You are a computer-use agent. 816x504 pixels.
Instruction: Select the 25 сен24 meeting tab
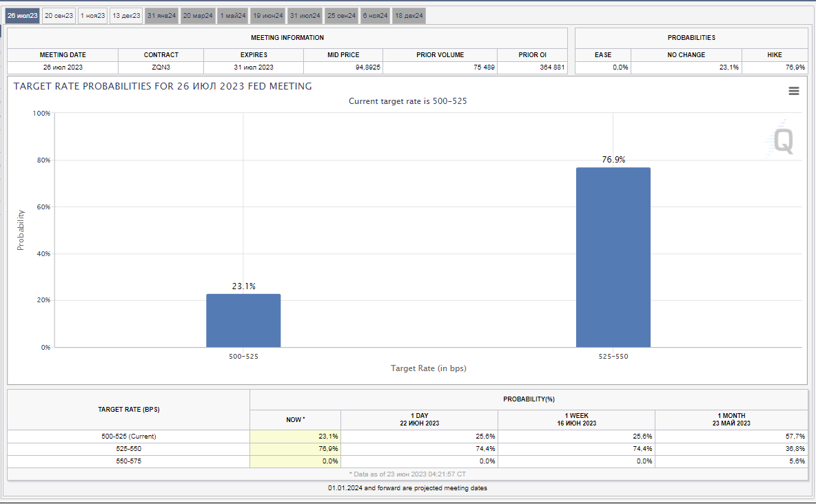click(x=342, y=15)
